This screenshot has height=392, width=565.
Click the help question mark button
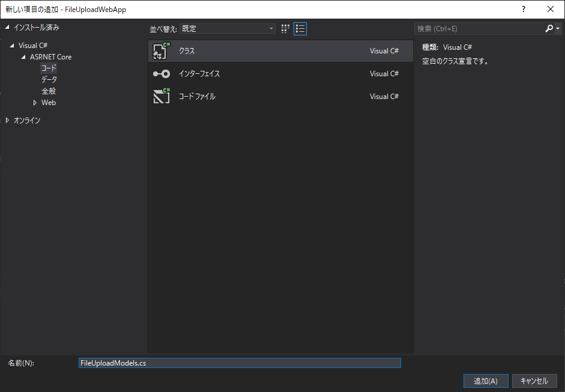click(x=524, y=10)
